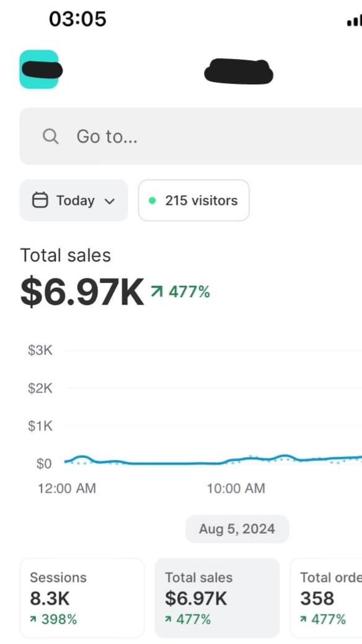
Task: Click the 8.3K sessions value
Action: click(x=50, y=599)
